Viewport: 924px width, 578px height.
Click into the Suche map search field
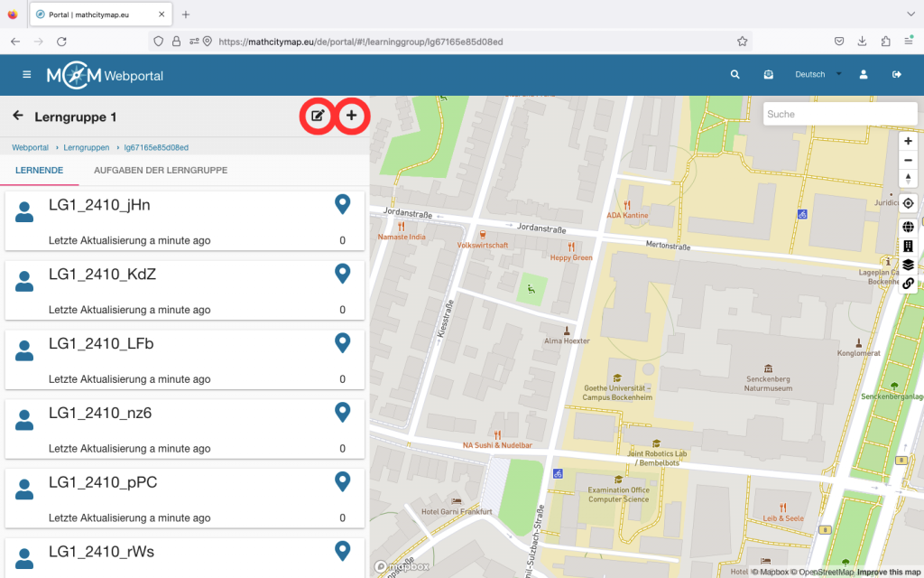[x=839, y=115]
